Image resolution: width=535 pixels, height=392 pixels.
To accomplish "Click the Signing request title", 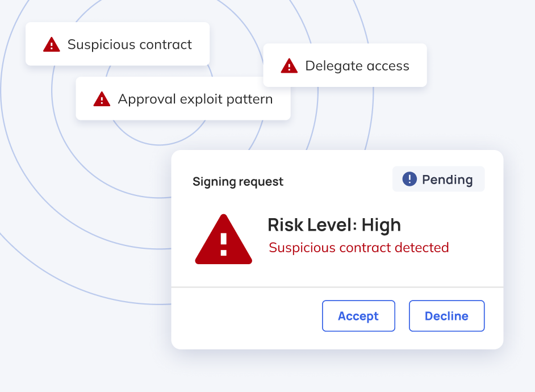I will tap(238, 182).
